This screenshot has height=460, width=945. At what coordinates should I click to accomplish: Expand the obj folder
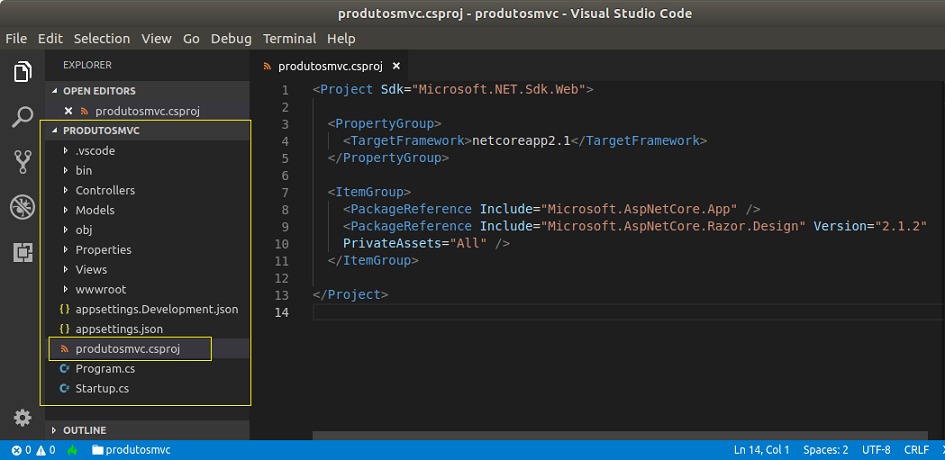coord(66,230)
